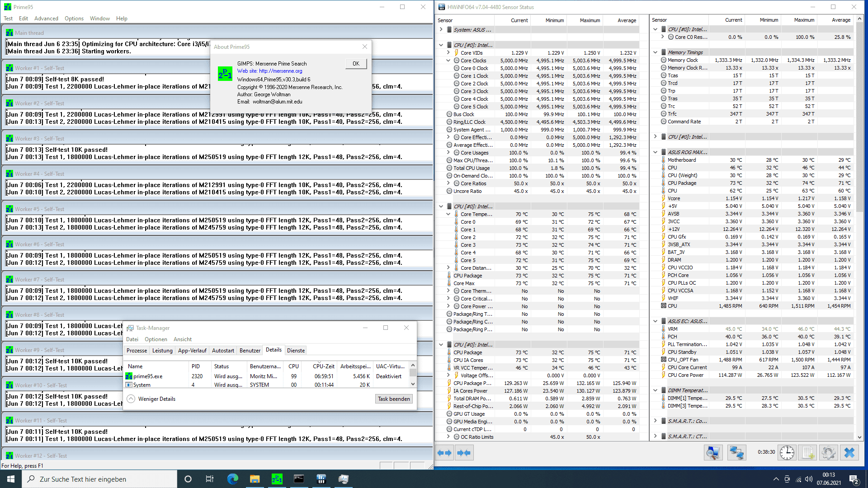
Task: Click the Main thread window icon in Prime95
Action: 9,33
